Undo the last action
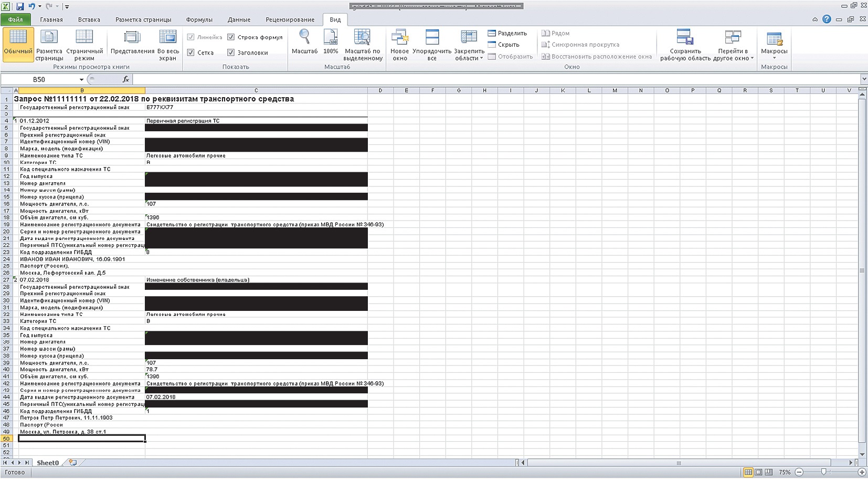This screenshot has height=480, width=868. (32, 6)
